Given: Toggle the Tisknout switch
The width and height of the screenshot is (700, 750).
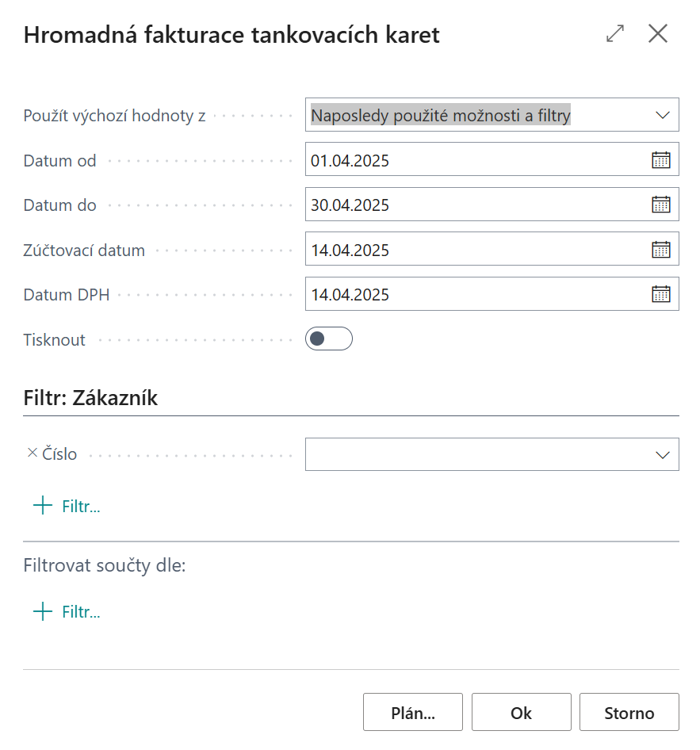Looking at the screenshot, I should pyautogui.click(x=328, y=339).
